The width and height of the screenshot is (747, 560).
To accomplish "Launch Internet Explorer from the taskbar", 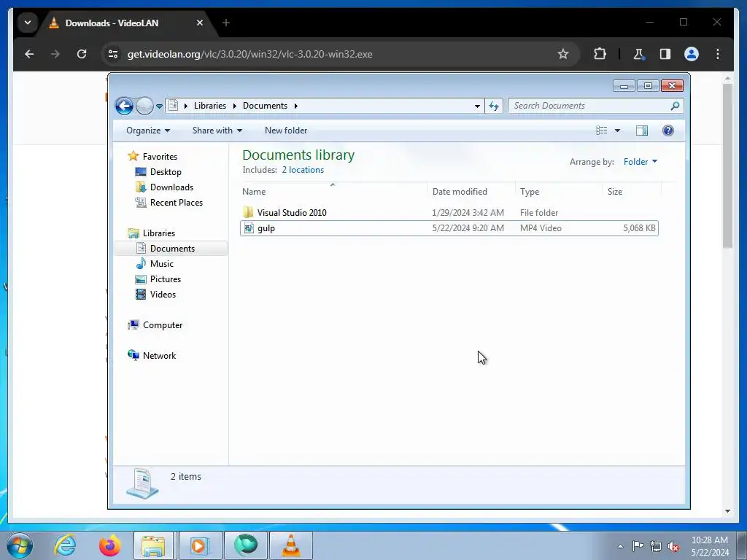I will pos(65,545).
